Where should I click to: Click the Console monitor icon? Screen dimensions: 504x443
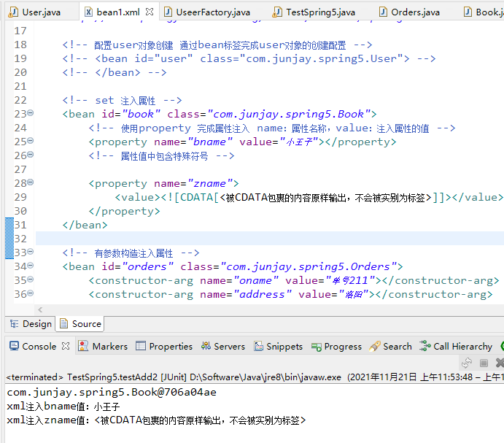click(14, 346)
